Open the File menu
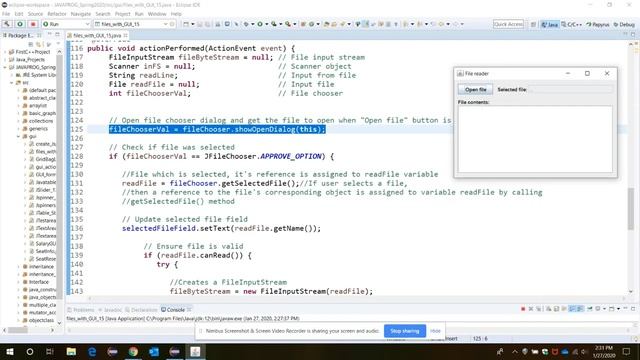Screen dimensions: 640x360 [6, 14]
